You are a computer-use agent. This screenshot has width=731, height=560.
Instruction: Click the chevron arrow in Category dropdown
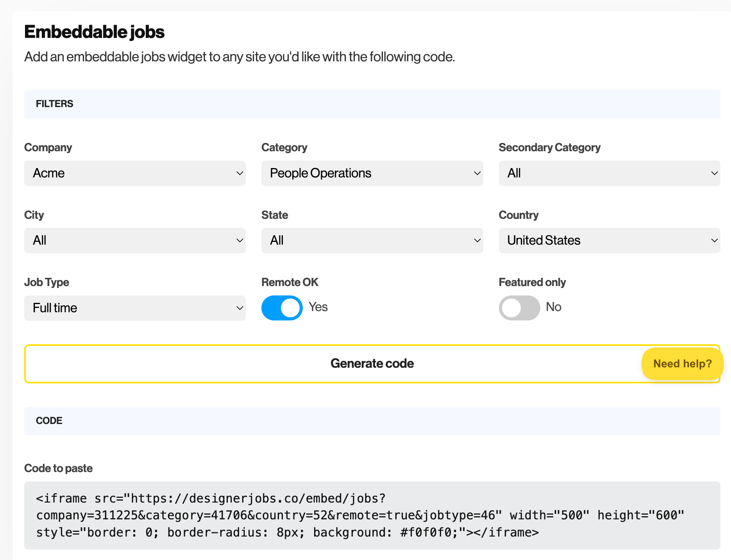pyautogui.click(x=477, y=173)
